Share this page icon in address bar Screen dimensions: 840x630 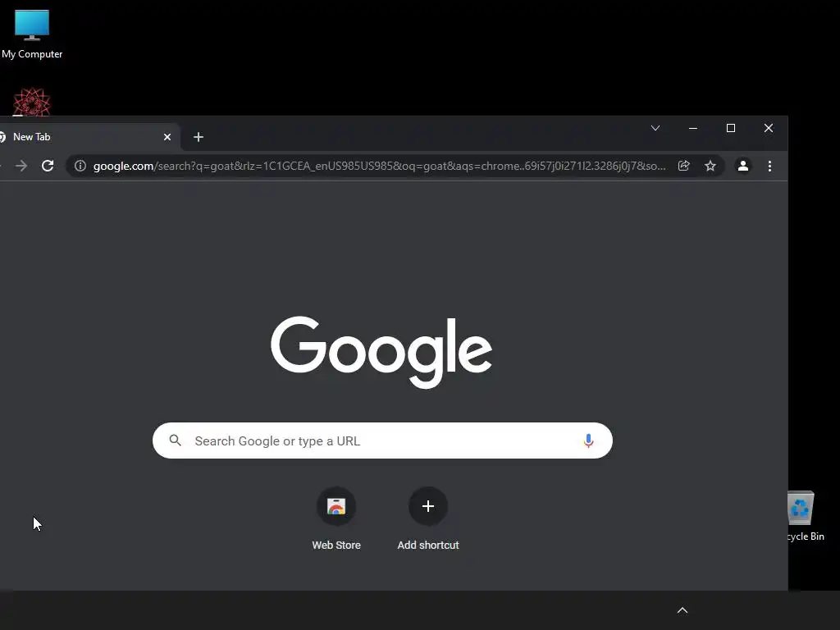tap(683, 166)
